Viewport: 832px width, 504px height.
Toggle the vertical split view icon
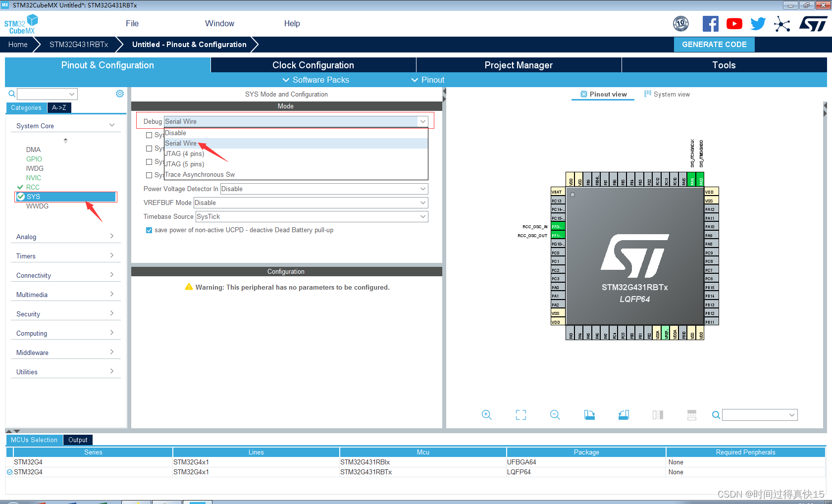point(658,415)
